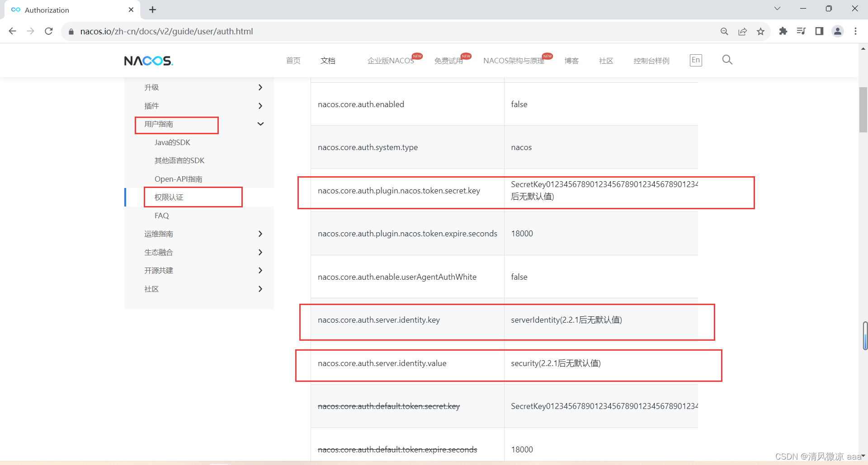Open the 首页 nav item
Viewport: 868px width, 465px height.
pos(293,61)
